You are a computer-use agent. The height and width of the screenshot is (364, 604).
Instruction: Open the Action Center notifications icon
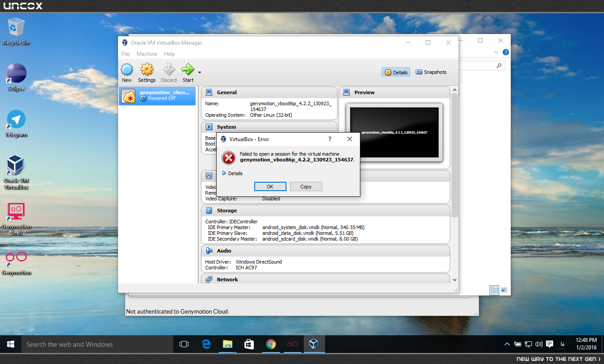[550, 344]
